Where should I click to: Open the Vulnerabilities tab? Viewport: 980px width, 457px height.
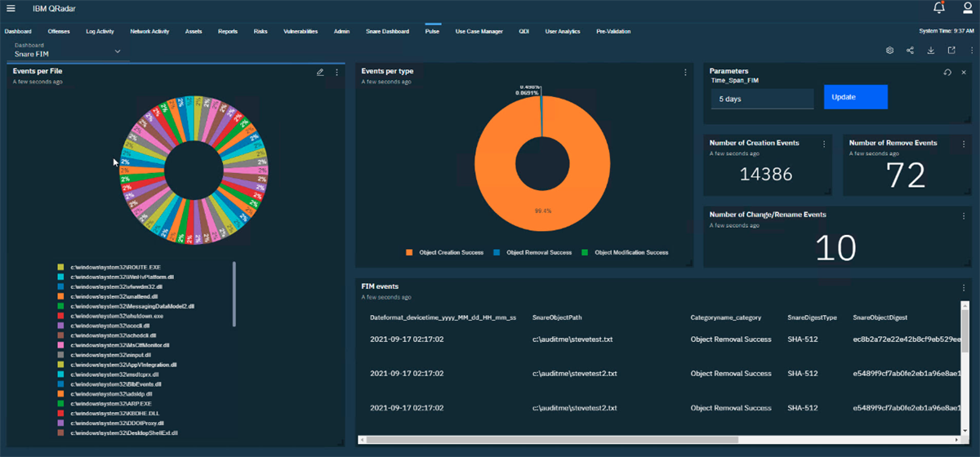[x=301, y=31]
